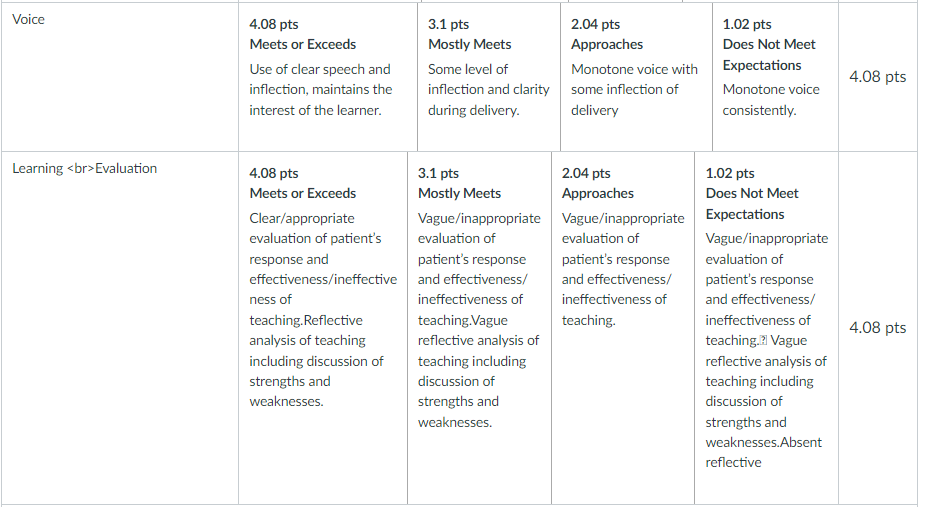Viewport: 952px width, 507px height.
Task: Click Learning Evaluation row 4.08 pts score
Action: pos(877,328)
